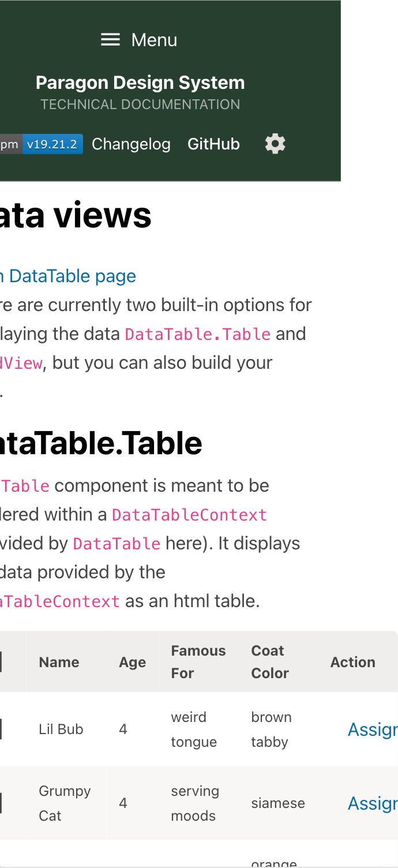This screenshot has height=868, width=398.
Task: Open the GitHub link
Action: tap(213, 143)
